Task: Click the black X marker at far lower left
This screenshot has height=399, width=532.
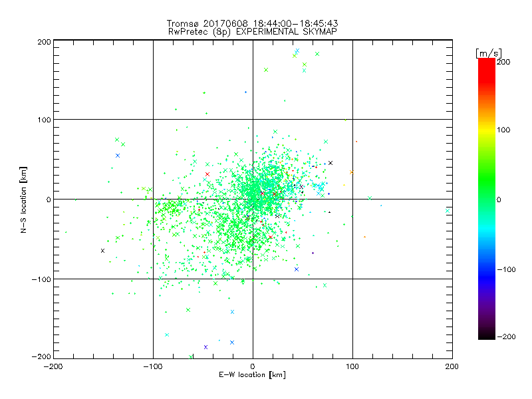Action: click(103, 251)
